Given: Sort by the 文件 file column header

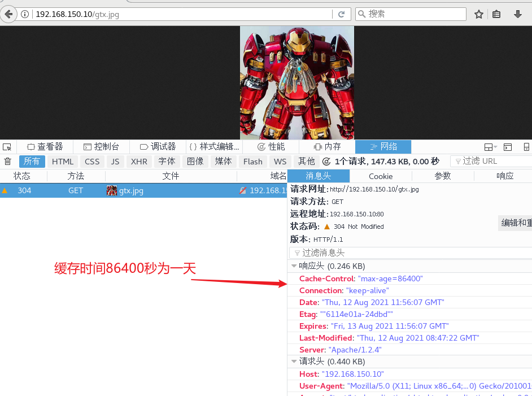Looking at the screenshot, I should tap(171, 176).
